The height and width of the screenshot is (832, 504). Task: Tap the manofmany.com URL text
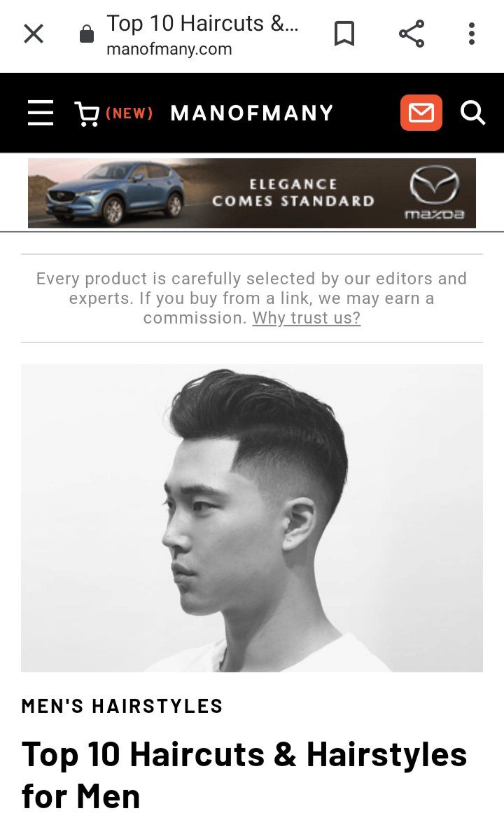169,49
